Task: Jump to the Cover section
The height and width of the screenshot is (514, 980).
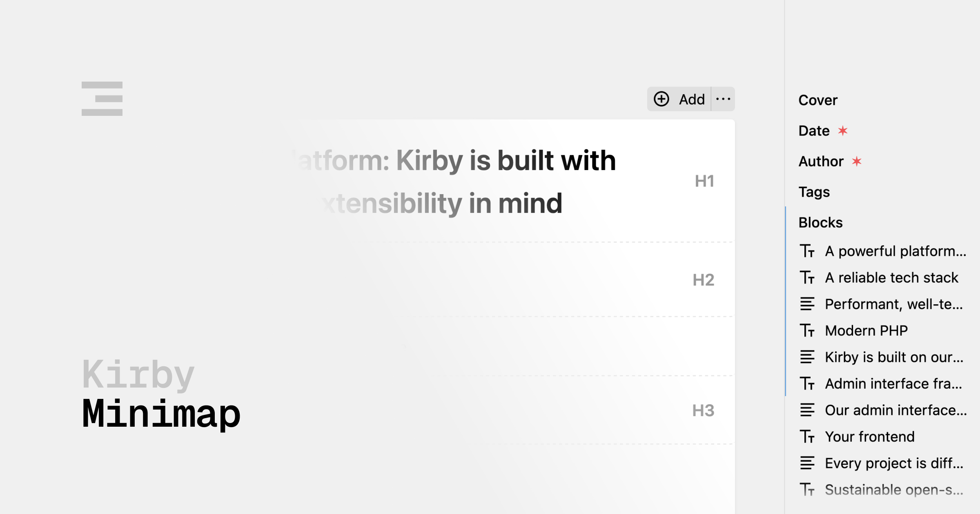Action: [x=818, y=100]
